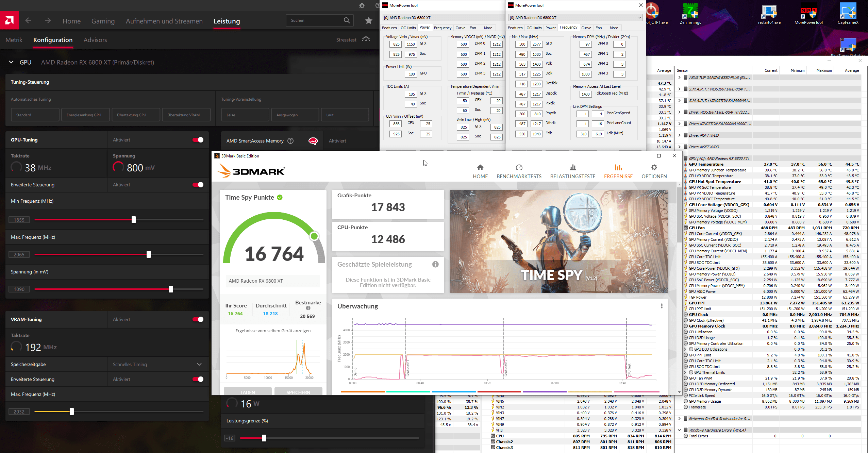Open Curve tab in MorePowerTool
Viewport: 868px width, 453px height.
586,28
